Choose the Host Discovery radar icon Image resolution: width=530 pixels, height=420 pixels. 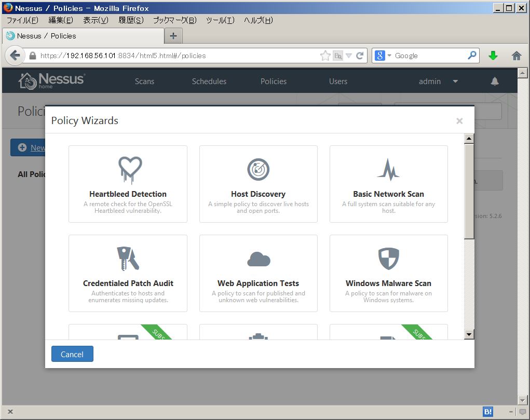tap(258, 169)
